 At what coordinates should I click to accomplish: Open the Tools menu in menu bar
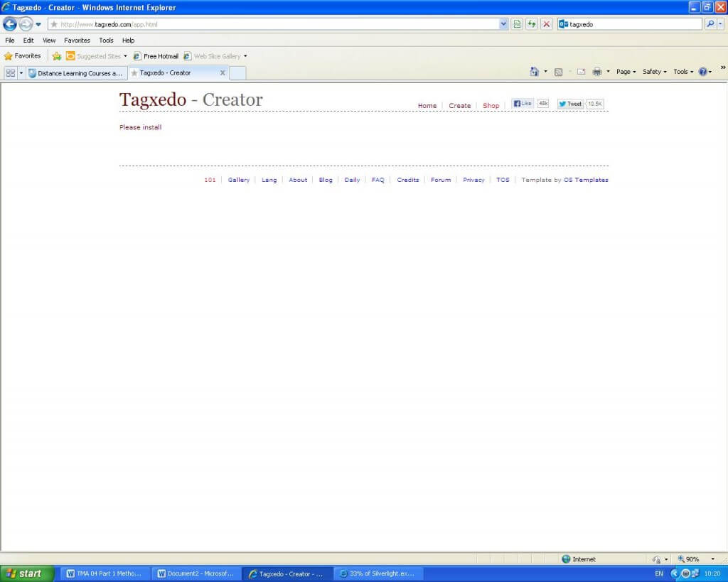coord(107,41)
